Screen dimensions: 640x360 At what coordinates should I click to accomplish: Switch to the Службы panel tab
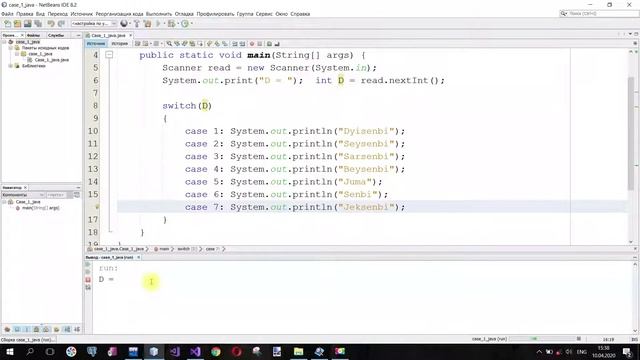pos(56,36)
